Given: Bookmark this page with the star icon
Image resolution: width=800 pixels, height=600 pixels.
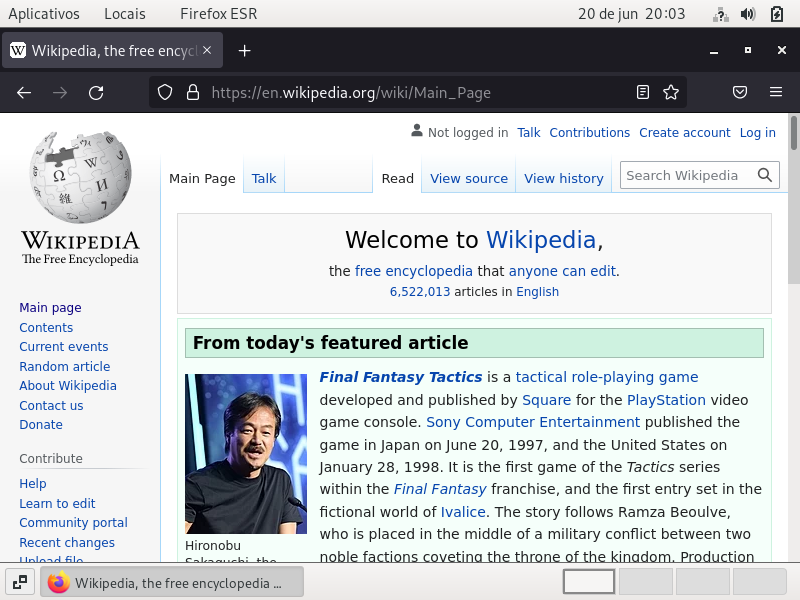Looking at the screenshot, I should tap(671, 92).
